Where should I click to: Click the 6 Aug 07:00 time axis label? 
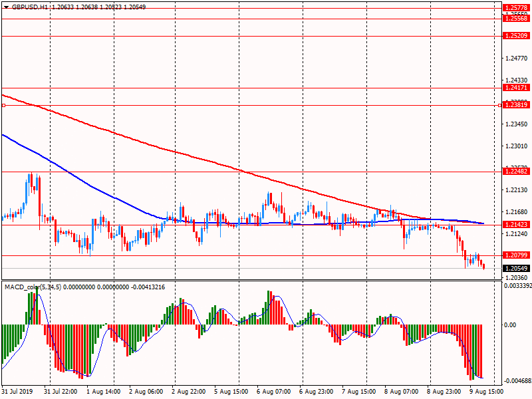pyautogui.click(x=273, y=392)
